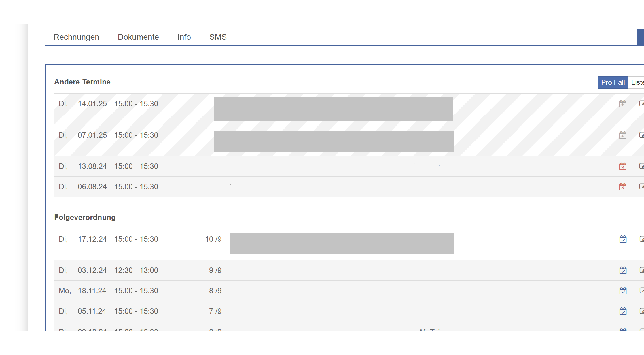Open the Dokumente tab
Screen dimensions: 644x355
[138, 37]
